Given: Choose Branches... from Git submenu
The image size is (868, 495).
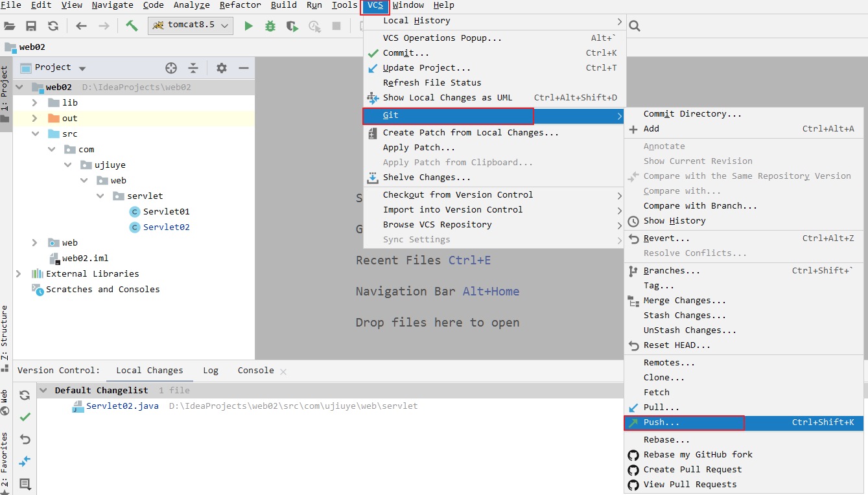Looking at the screenshot, I should (x=744, y=271).
